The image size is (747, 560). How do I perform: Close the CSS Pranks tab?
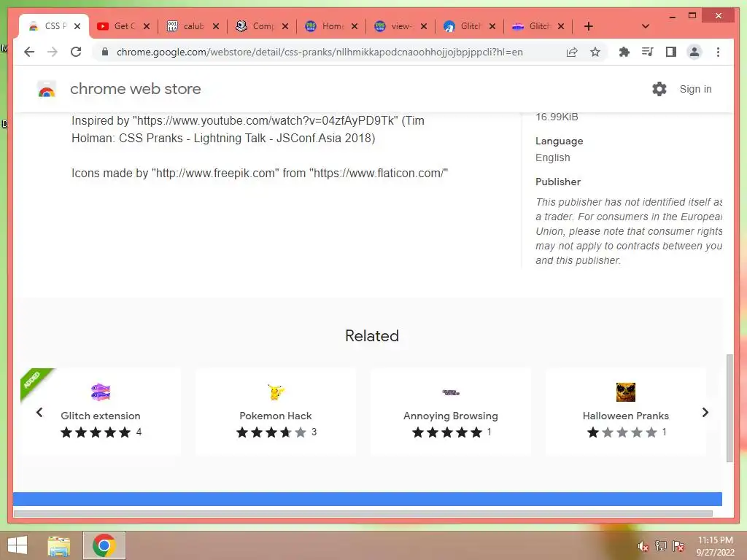[x=77, y=26]
